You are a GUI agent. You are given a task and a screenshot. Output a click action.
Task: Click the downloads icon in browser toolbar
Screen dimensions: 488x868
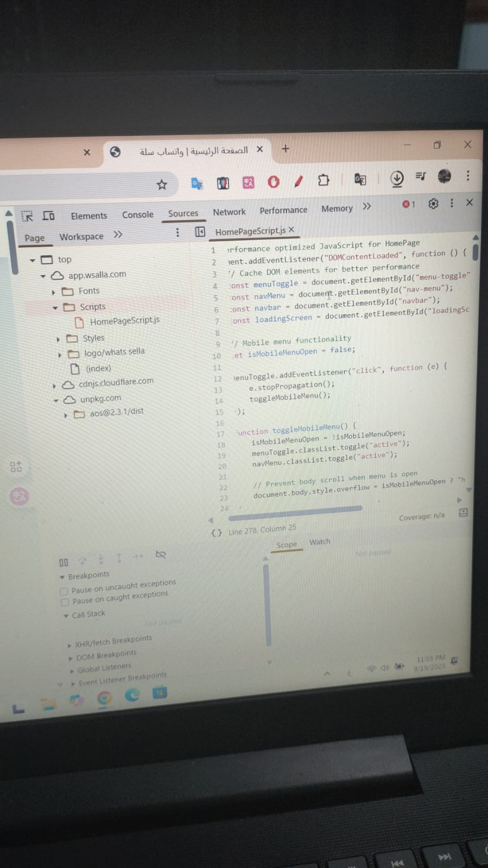[x=397, y=178]
